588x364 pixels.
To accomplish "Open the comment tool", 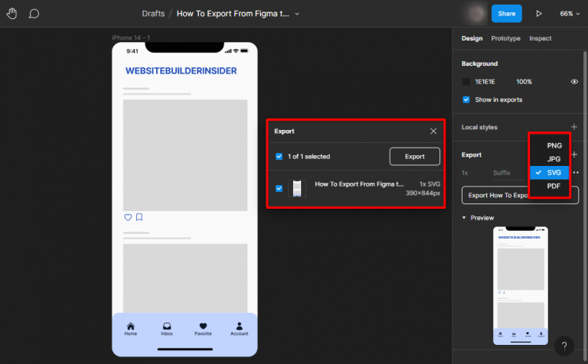I will click(34, 14).
